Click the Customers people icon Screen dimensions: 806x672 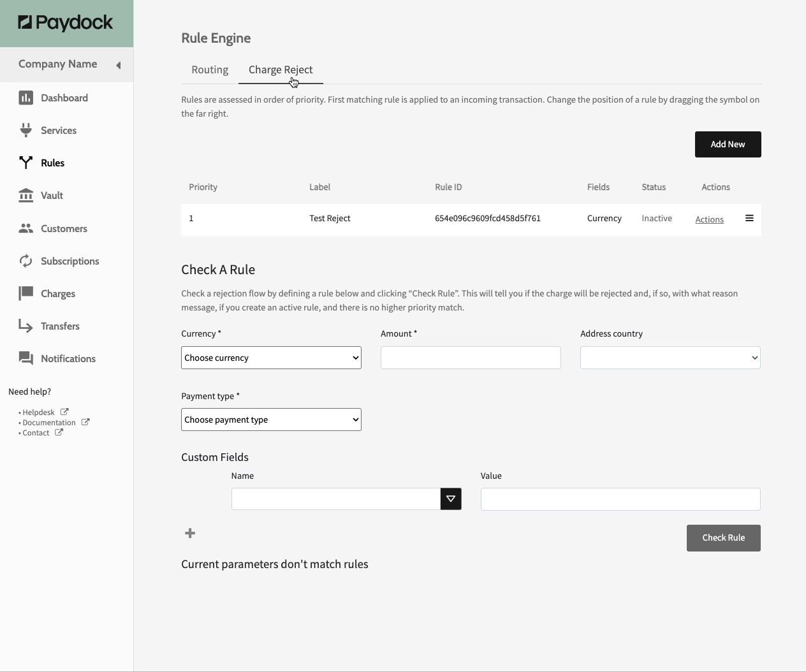26,228
